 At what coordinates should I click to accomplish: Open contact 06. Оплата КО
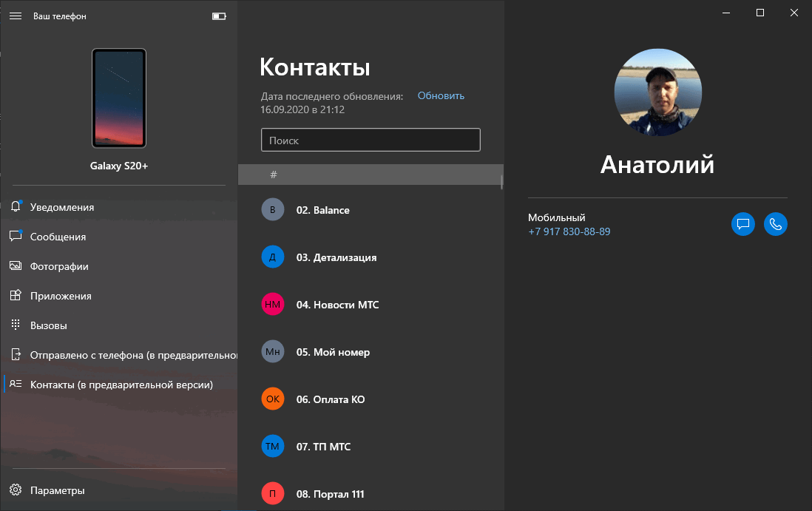[x=370, y=399]
